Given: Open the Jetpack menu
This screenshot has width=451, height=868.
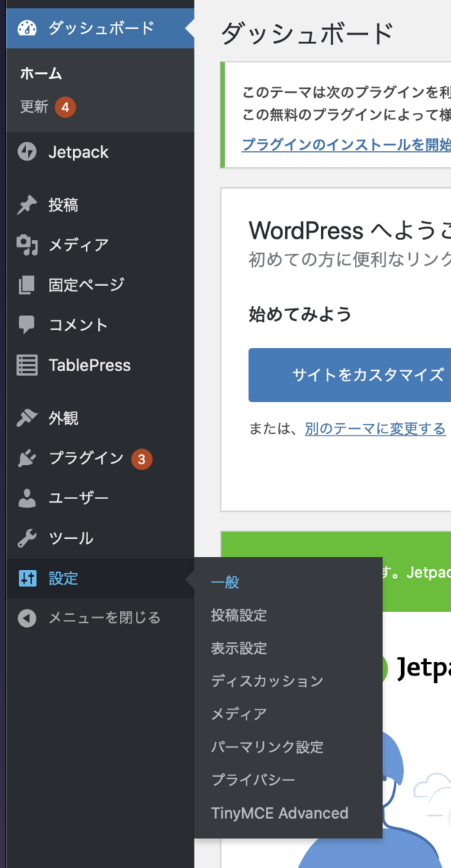Looking at the screenshot, I should pyautogui.click(x=100, y=152).
